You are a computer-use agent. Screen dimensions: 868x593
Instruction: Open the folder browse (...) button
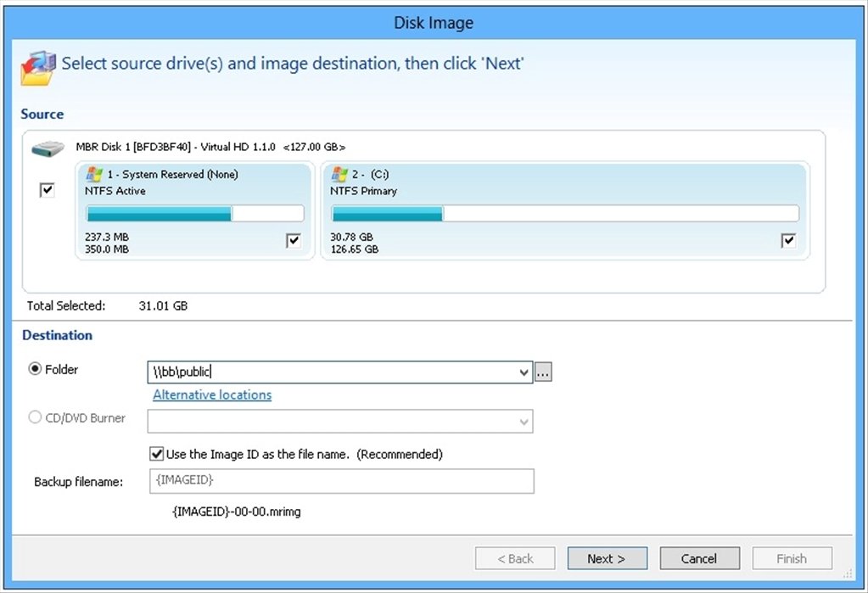[x=543, y=372]
